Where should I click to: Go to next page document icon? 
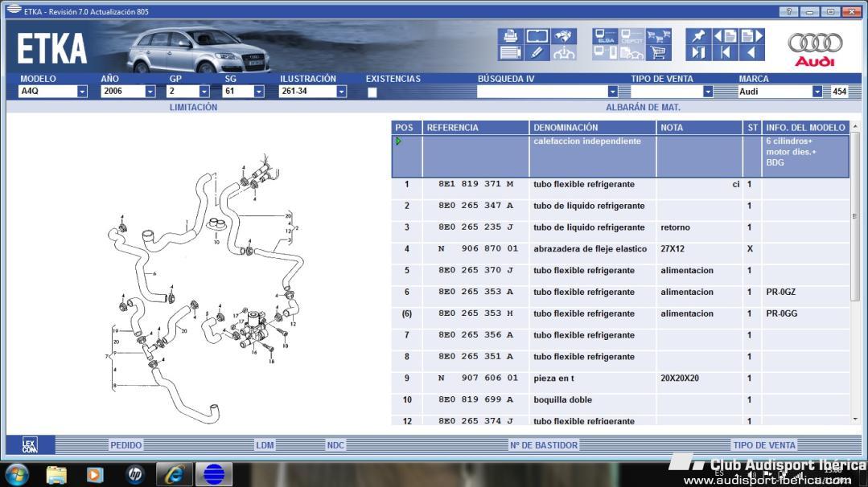point(751,36)
